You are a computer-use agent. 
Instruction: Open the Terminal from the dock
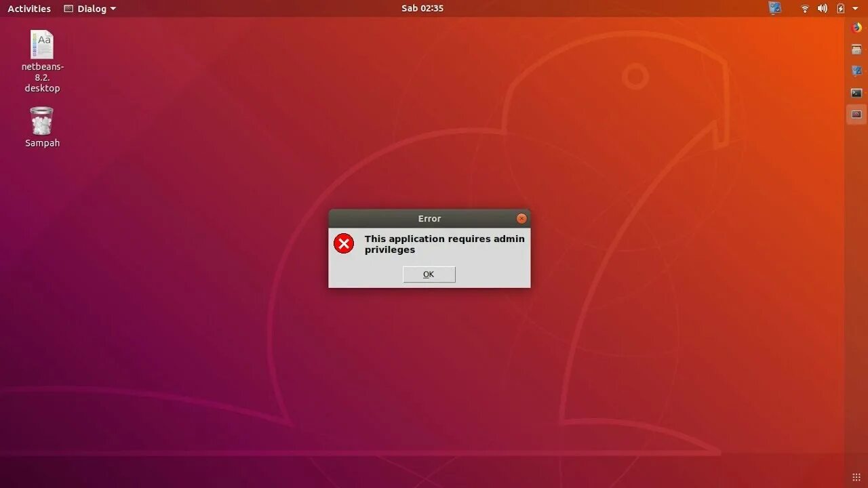[856, 93]
